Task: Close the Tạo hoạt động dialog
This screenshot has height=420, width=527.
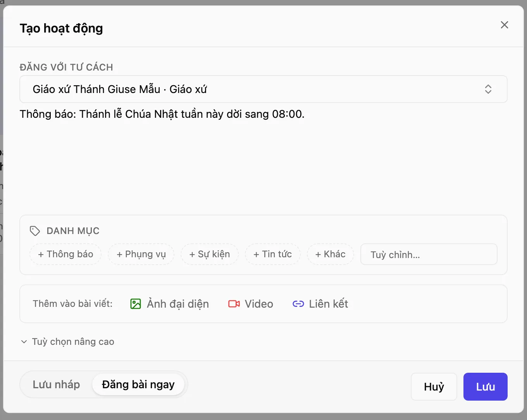Action: (x=504, y=25)
